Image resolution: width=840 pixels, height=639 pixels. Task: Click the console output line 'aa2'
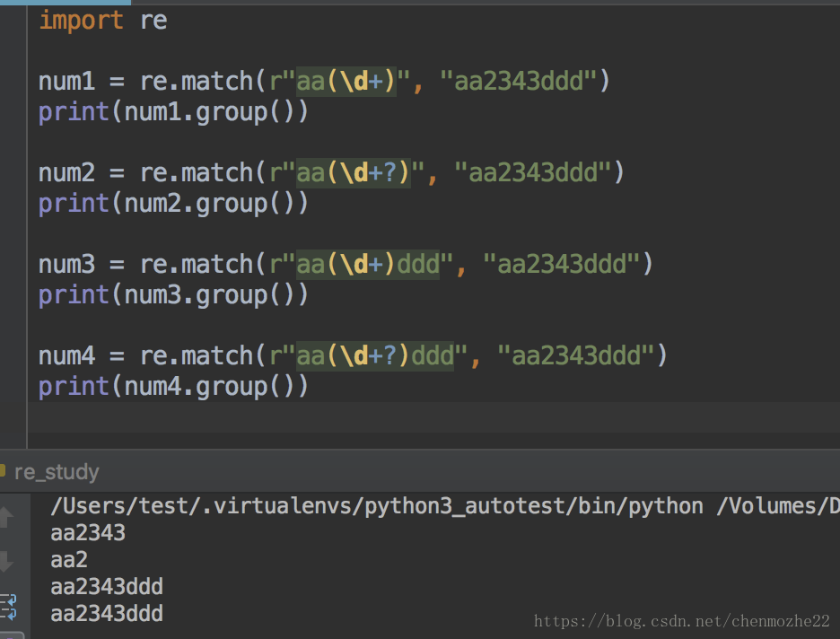pyautogui.click(x=69, y=560)
